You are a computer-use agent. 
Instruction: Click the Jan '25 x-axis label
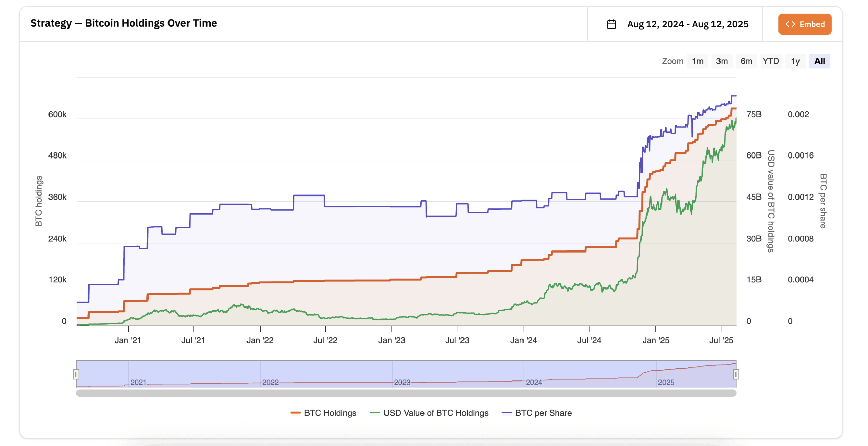tap(656, 340)
